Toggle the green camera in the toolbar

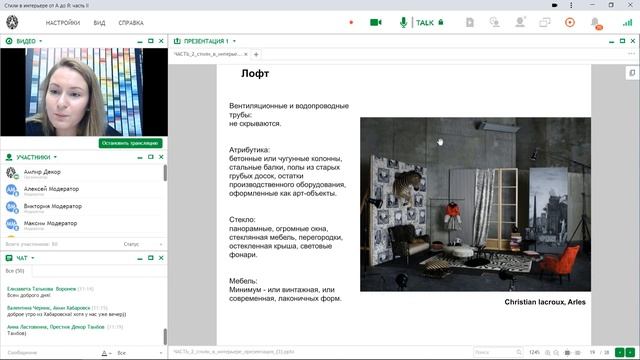[x=376, y=22]
